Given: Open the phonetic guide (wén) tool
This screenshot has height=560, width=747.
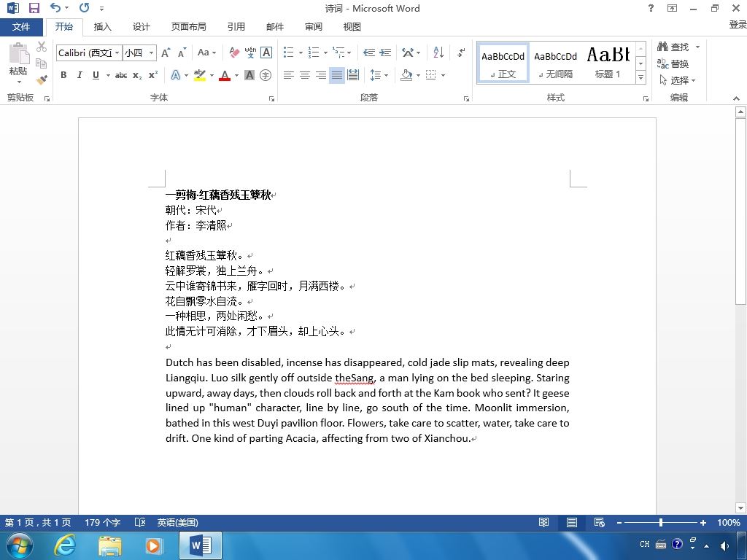Looking at the screenshot, I should click(x=250, y=52).
